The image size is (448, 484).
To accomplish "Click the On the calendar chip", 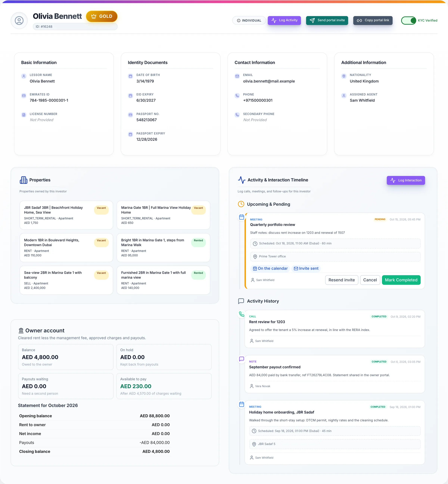I will click(270, 268).
